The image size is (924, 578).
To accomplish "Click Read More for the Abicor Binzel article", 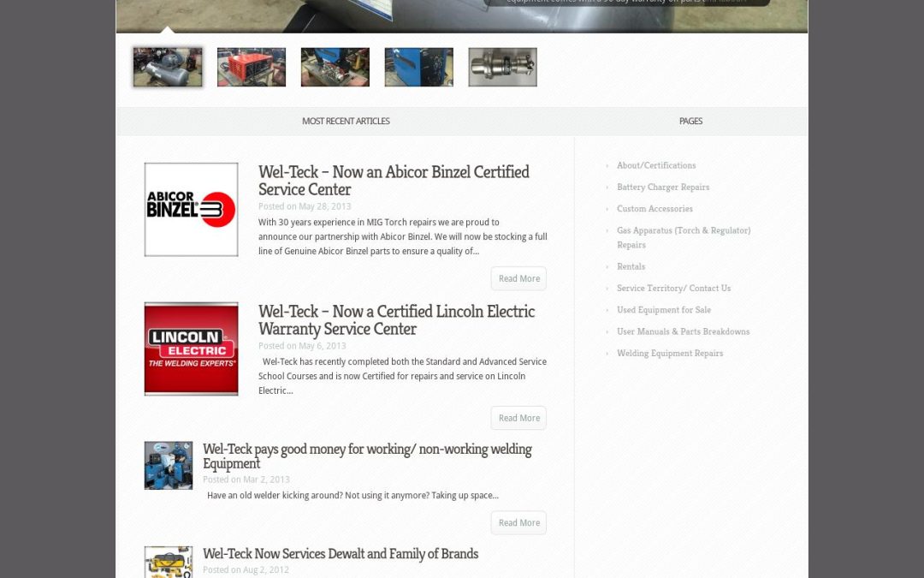I will tap(518, 278).
